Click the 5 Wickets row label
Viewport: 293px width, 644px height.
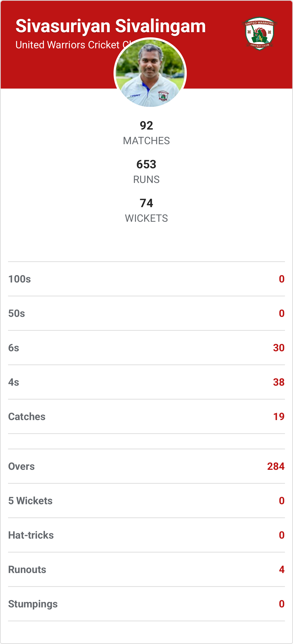coord(30,501)
